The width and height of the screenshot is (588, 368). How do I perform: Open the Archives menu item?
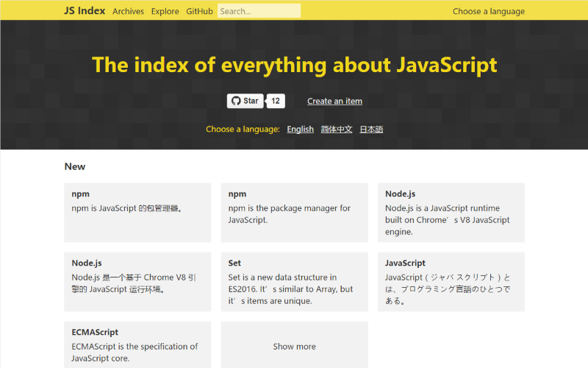(x=128, y=11)
